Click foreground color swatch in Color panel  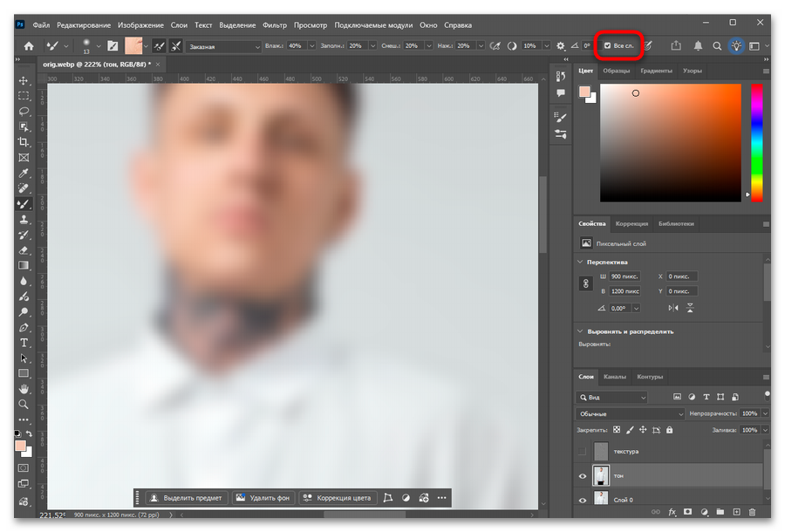584,92
